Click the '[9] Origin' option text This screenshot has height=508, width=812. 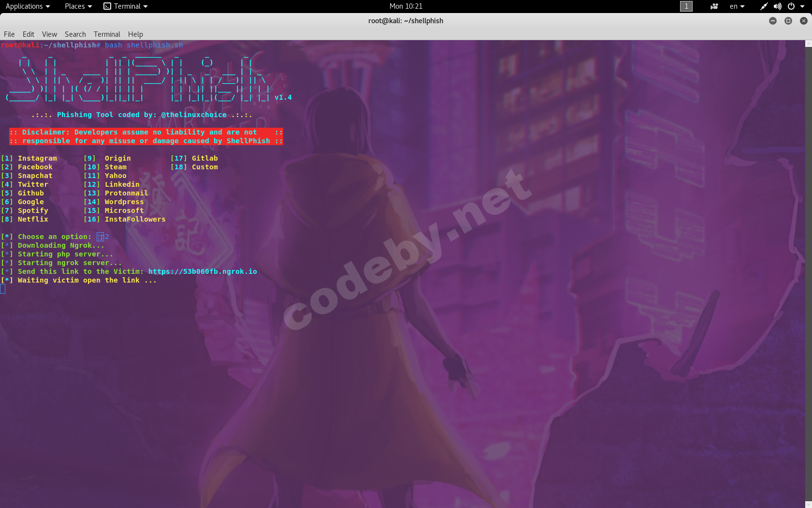pos(107,158)
